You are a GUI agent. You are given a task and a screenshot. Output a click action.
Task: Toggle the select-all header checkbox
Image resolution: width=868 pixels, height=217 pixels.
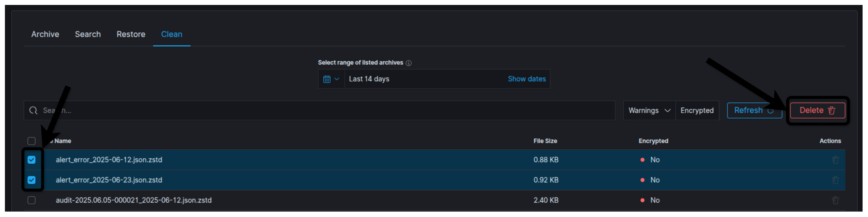point(31,141)
